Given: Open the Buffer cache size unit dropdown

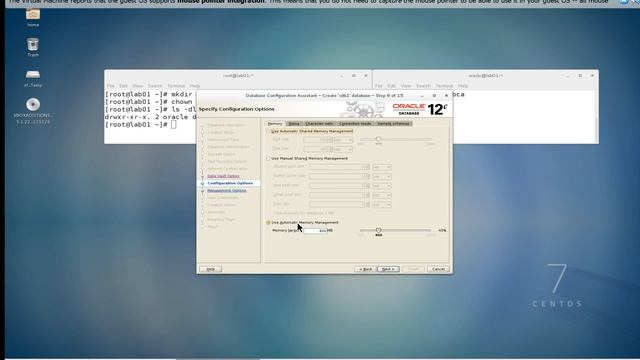Looking at the screenshot, I should 382,176.
